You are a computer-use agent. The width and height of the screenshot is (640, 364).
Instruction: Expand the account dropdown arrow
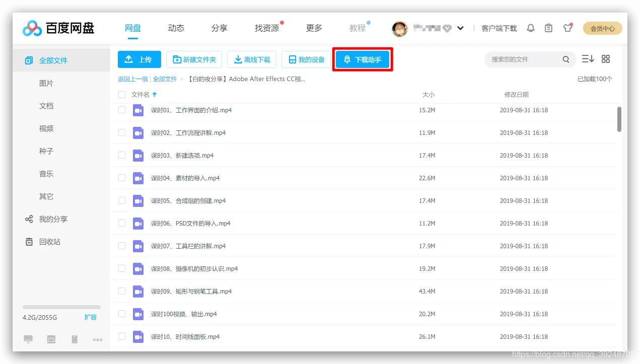tap(460, 29)
